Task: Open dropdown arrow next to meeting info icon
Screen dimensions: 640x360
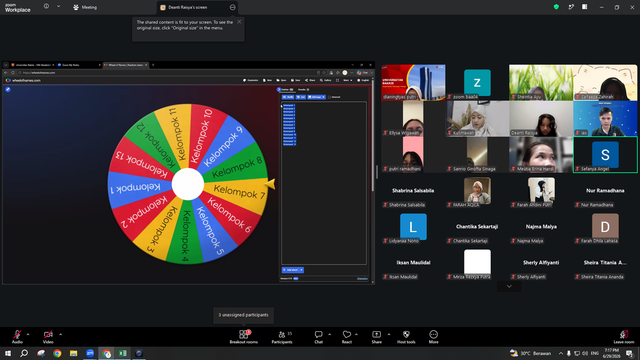Action: pyautogui.click(x=58, y=7)
